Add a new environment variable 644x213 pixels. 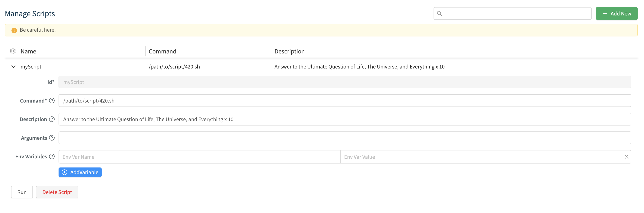pos(80,172)
